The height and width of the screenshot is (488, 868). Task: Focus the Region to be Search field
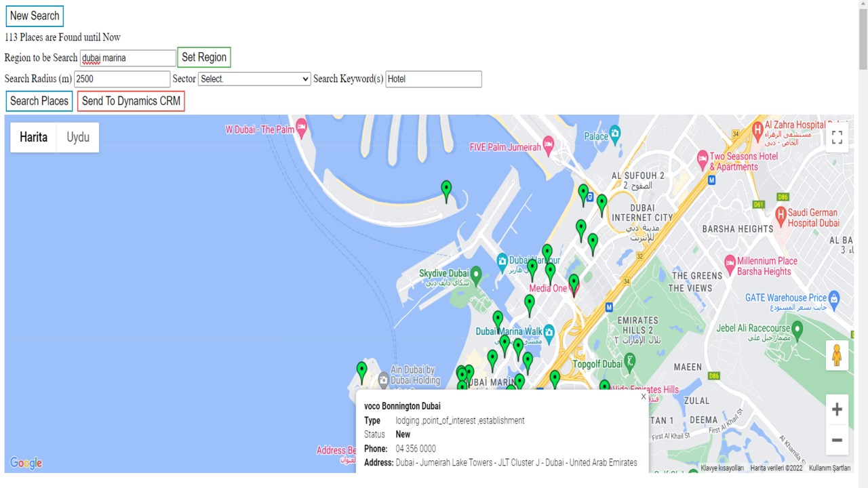(x=128, y=58)
